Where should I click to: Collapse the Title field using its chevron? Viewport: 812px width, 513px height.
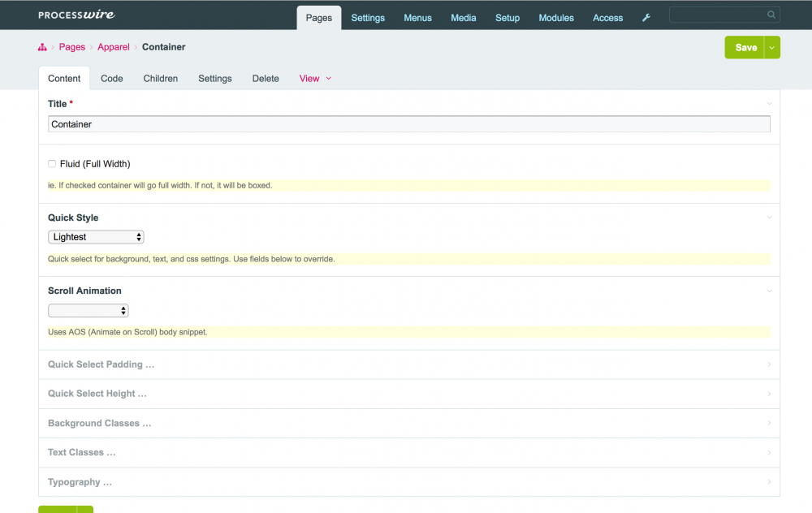point(769,104)
